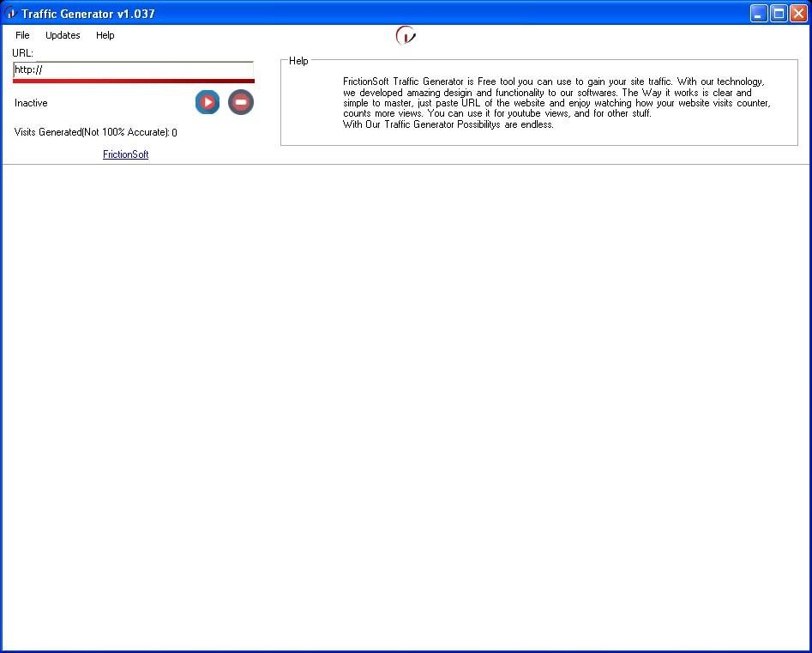Image resolution: width=812 pixels, height=653 pixels.
Task: Click the red progress bar under the URL field
Action: [134, 82]
